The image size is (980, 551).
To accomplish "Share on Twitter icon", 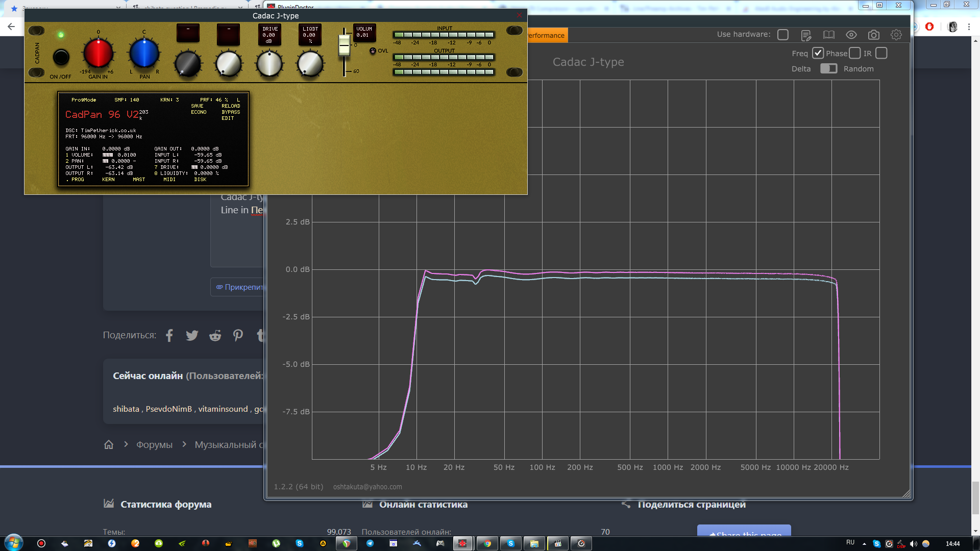I will [x=192, y=335].
